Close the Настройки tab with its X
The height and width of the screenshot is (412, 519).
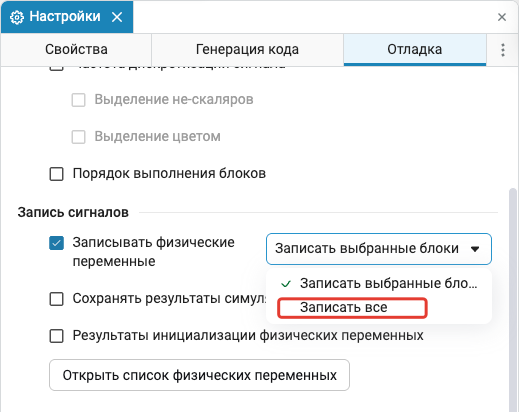pos(117,17)
